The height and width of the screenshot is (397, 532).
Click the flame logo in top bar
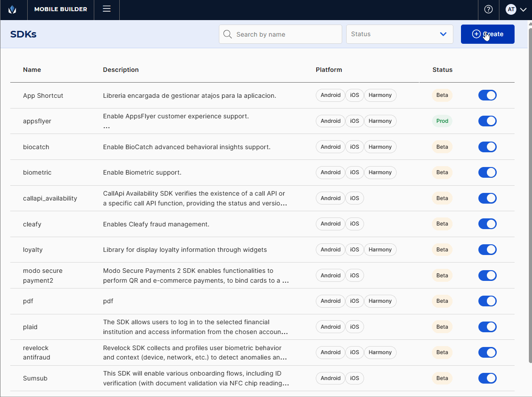pos(13,9)
